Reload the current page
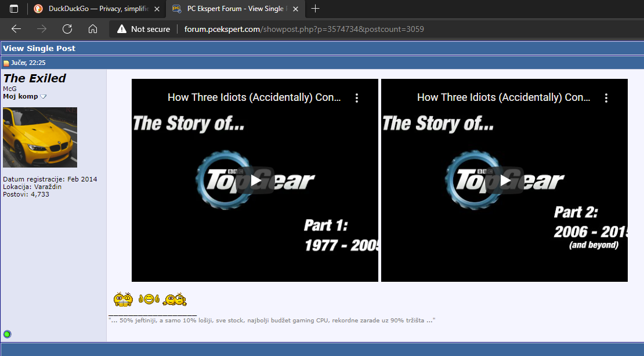The height and width of the screenshot is (356, 644). tap(67, 29)
